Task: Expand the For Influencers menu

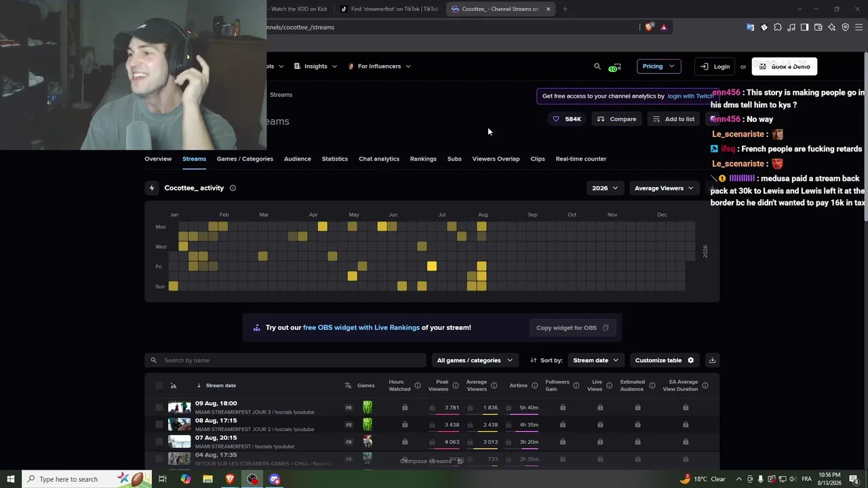Action: [x=379, y=66]
